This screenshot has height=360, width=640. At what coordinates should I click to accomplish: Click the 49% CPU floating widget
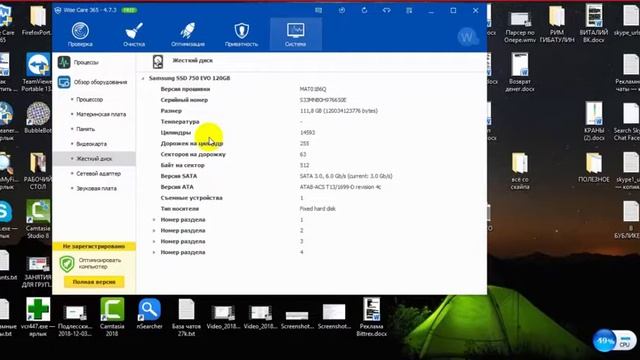(x=615, y=340)
